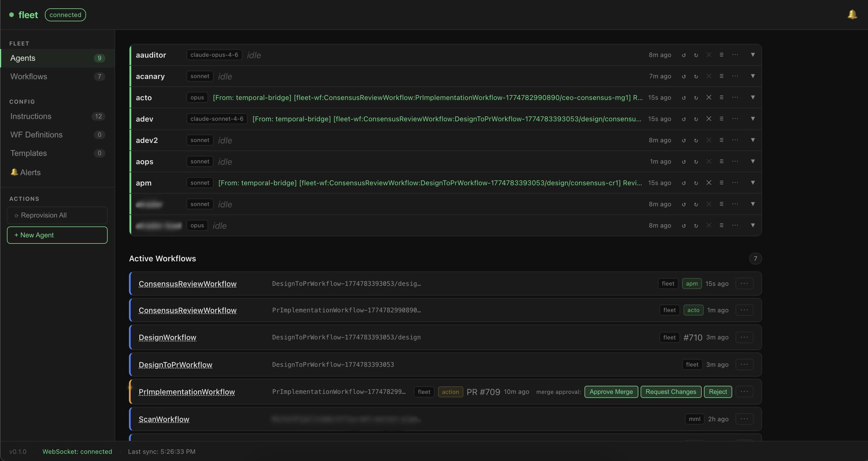
Task: Open Instructions under the Config section
Action: (x=31, y=116)
